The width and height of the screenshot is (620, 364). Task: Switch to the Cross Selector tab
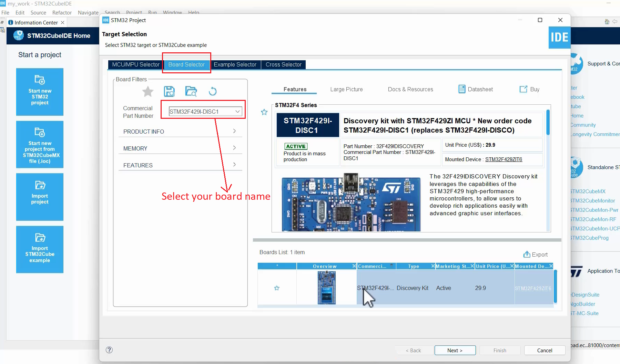pyautogui.click(x=283, y=64)
